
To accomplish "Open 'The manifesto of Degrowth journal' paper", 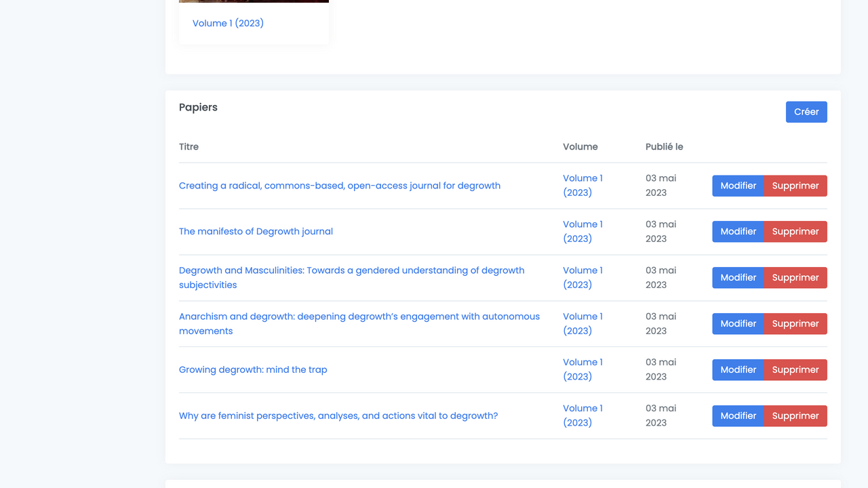I will pos(256,232).
